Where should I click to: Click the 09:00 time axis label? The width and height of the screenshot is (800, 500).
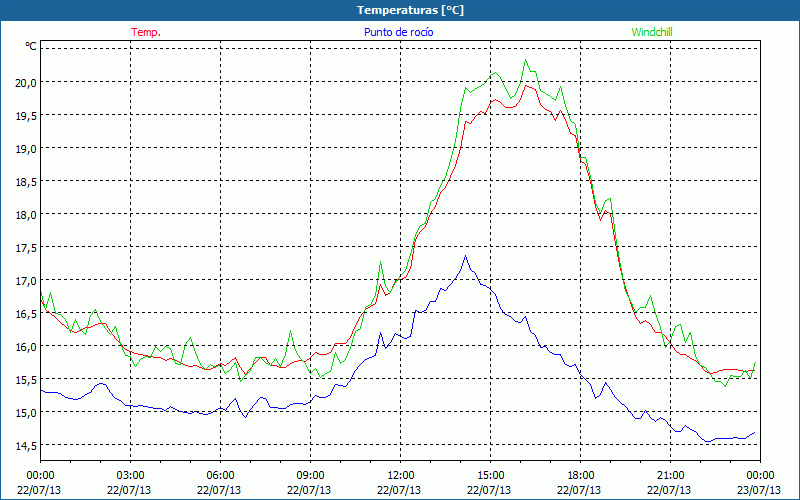pyautogui.click(x=310, y=476)
